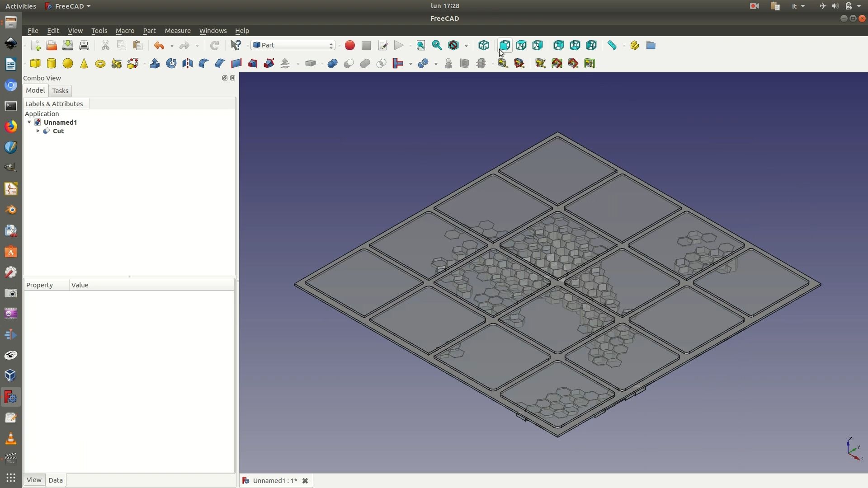The image size is (868, 488).
Task: Fit the selection in the view
Action: (x=437, y=45)
